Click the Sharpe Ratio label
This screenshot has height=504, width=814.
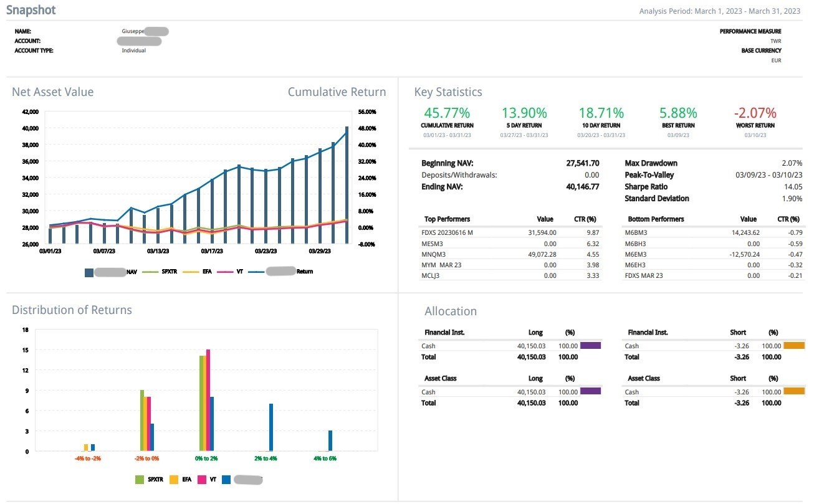point(646,187)
